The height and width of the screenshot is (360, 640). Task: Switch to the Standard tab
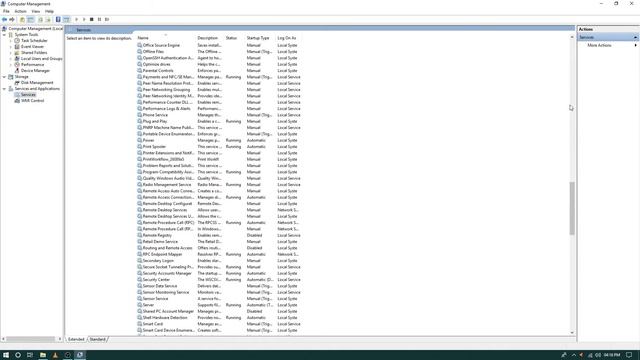tap(98, 339)
